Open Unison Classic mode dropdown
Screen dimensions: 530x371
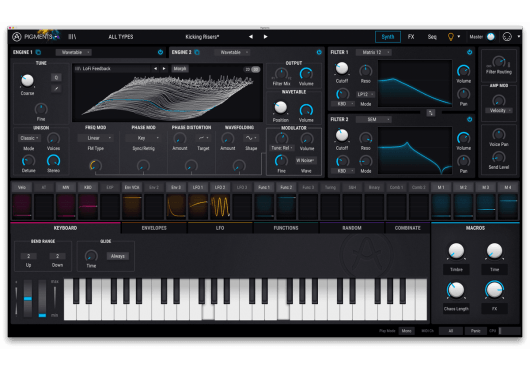coord(29,138)
